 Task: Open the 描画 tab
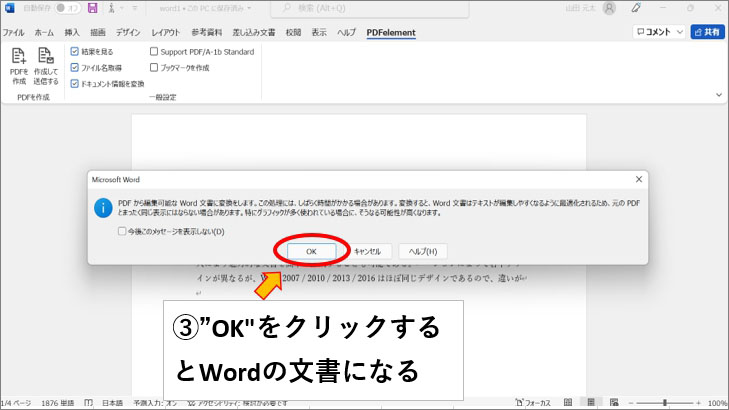pyautogui.click(x=98, y=32)
